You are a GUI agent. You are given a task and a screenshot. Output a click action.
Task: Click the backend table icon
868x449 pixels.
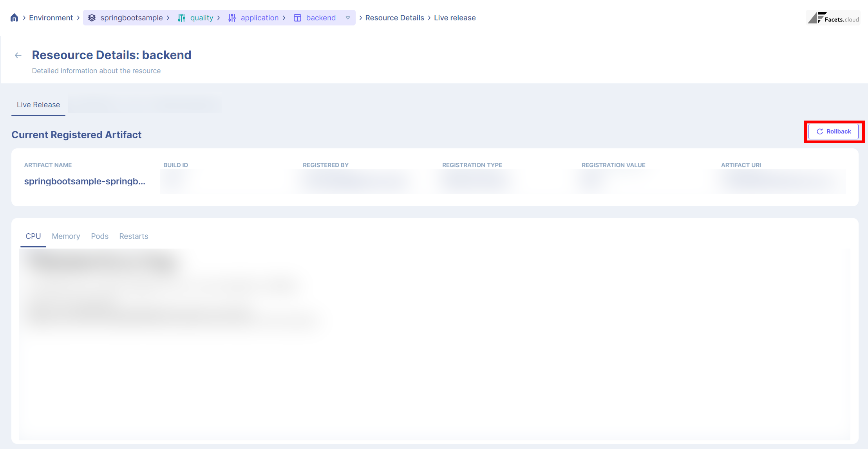pos(297,18)
